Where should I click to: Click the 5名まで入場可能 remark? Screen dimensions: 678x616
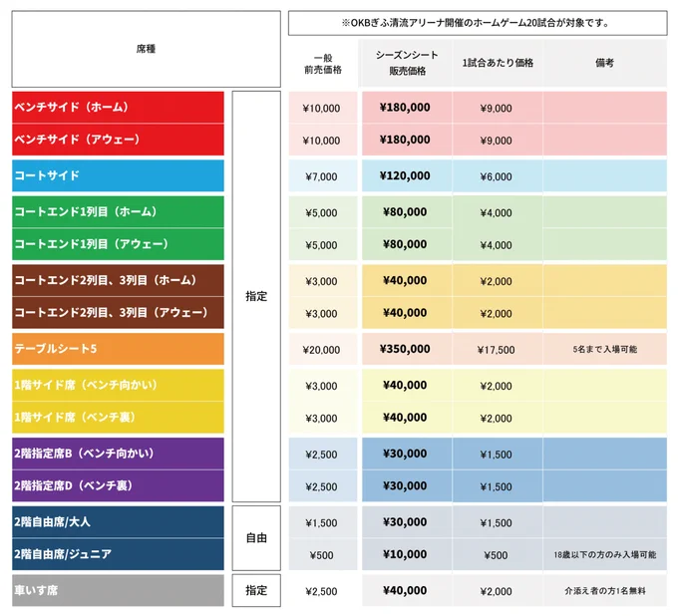[x=605, y=349]
